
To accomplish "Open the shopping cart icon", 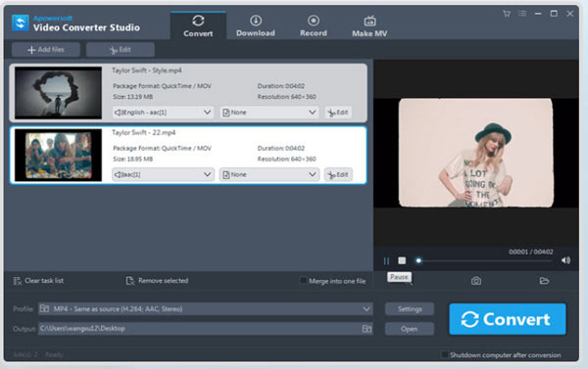I will click(507, 14).
